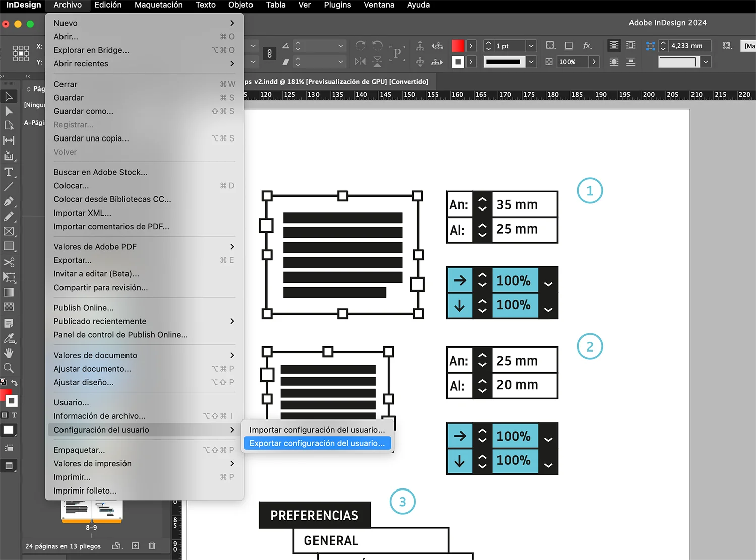
Task: Enable the wrap around bounding box option
Action: point(631,46)
